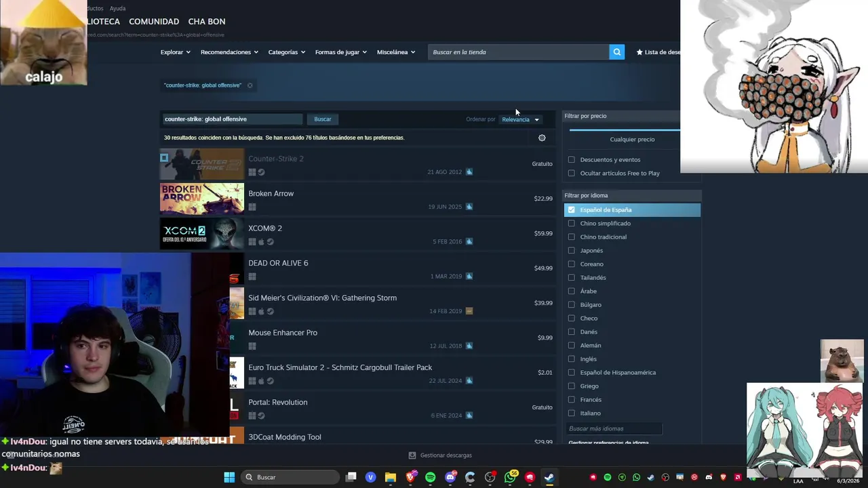Open the 3DCoat Modding Tool result

[x=392, y=436]
